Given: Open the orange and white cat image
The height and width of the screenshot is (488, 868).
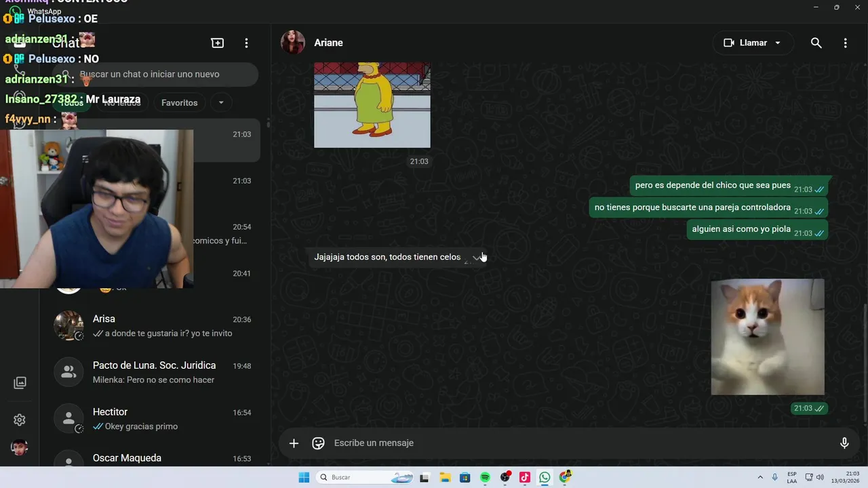Looking at the screenshot, I should pos(768,337).
